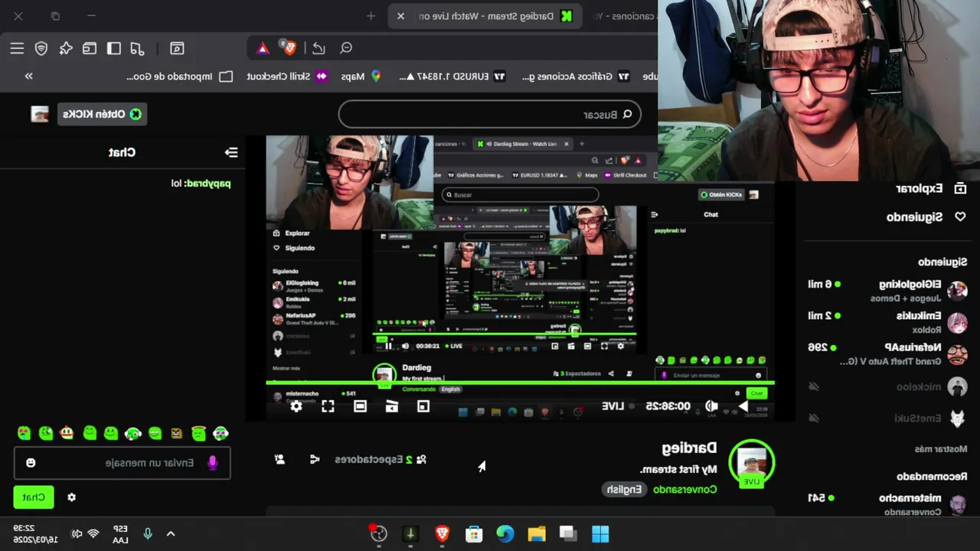
Task: Toggle theater mode on the player
Action: [x=360, y=406]
